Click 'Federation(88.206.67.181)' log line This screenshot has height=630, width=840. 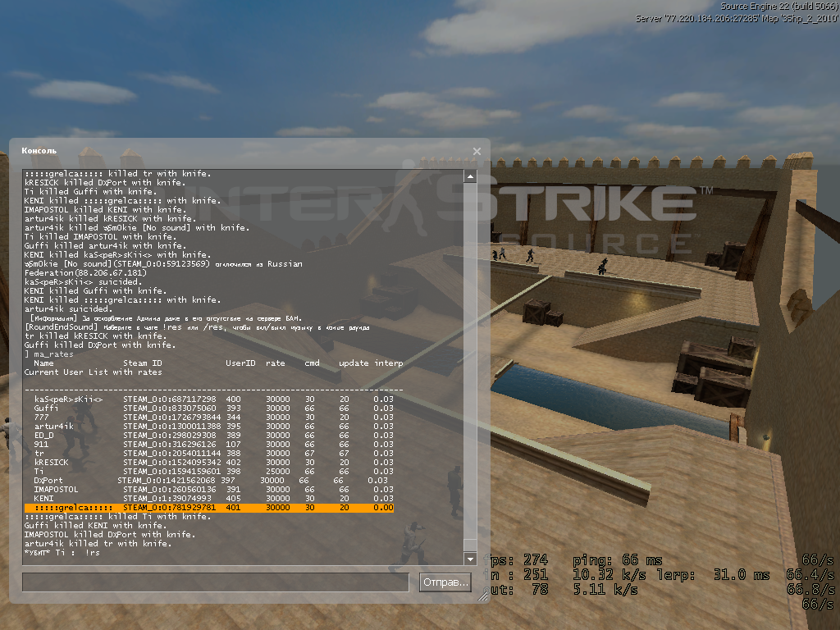coord(85,272)
